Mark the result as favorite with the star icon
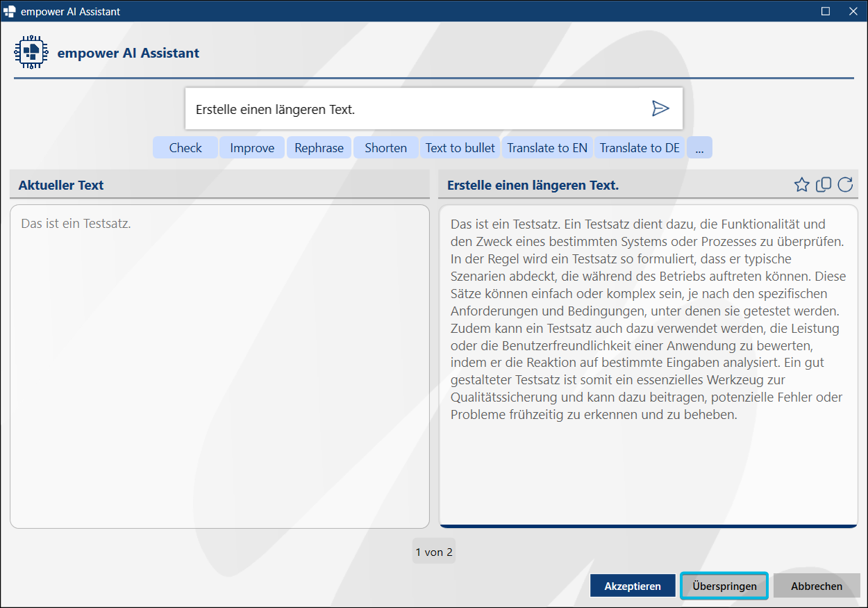Screen dimensions: 868x608 [x=802, y=185]
